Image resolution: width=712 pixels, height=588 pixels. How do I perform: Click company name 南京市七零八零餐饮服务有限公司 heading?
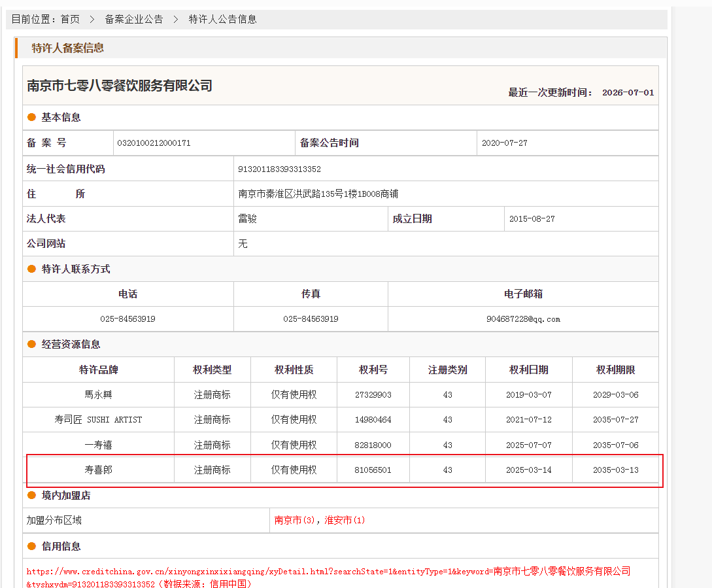tap(120, 86)
